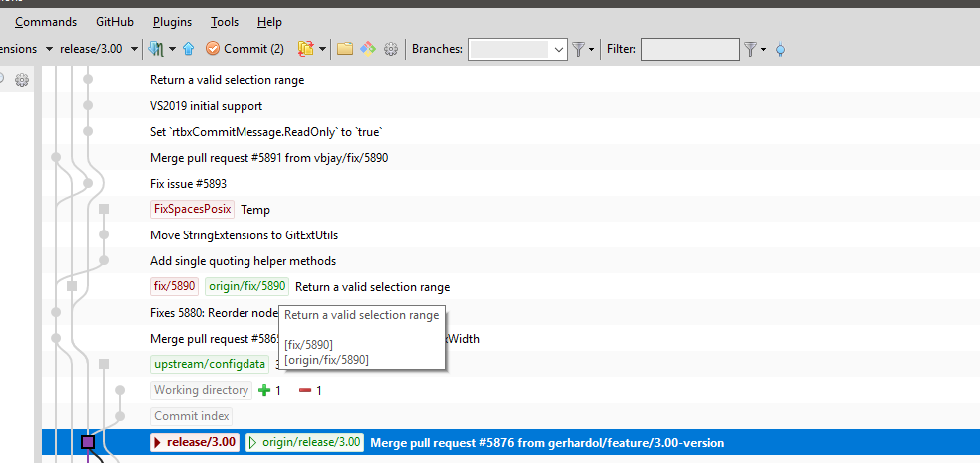
Task: Open the stash changes icon
Action: click(306, 49)
